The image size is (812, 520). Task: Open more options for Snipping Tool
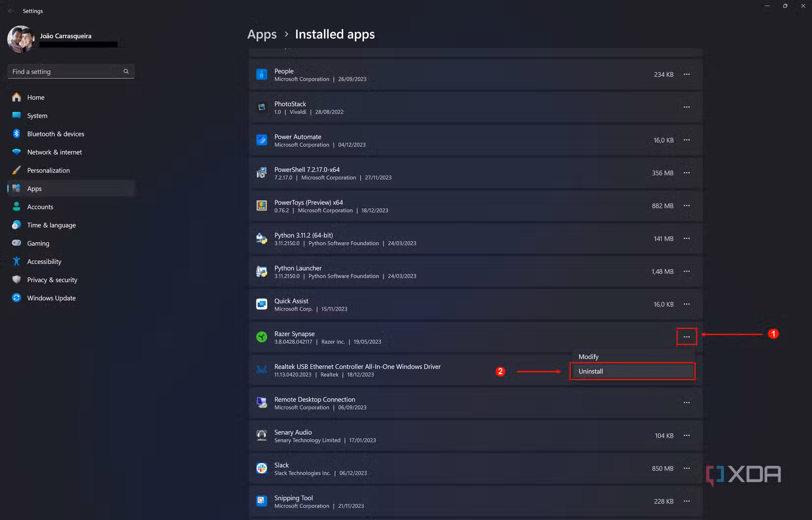pos(687,501)
